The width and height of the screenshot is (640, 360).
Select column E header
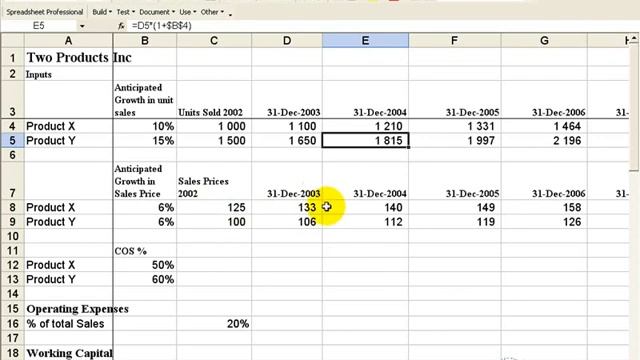click(365, 40)
